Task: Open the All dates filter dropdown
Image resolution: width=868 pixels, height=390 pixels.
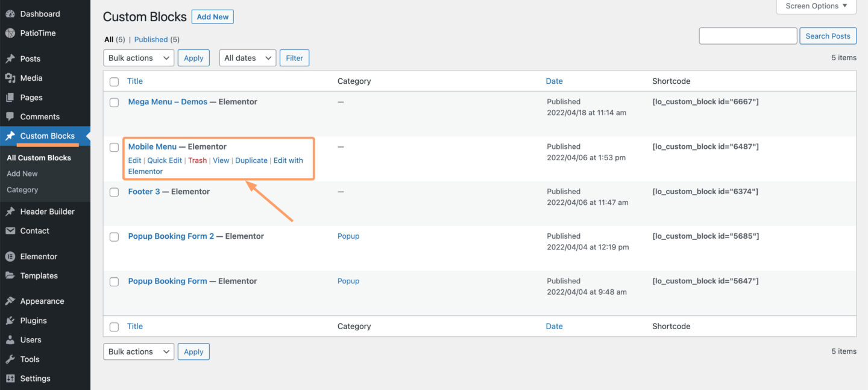Action: [x=247, y=58]
